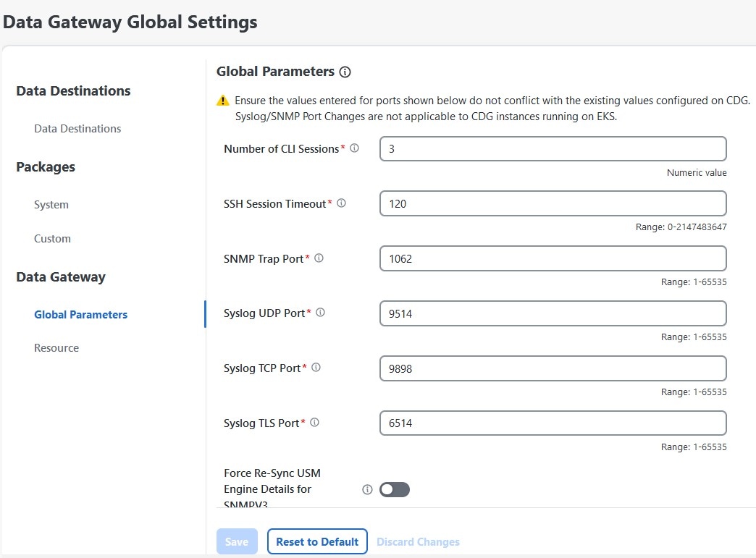Open the Number of CLI Sessions info tooltip
The height and width of the screenshot is (558, 756).
point(353,147)
